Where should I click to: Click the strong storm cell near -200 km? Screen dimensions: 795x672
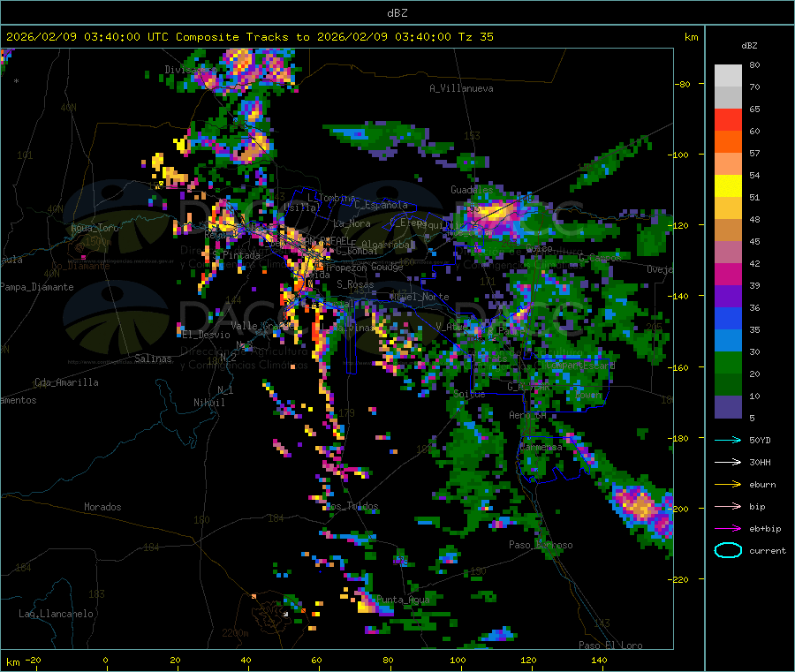(641, 509)
